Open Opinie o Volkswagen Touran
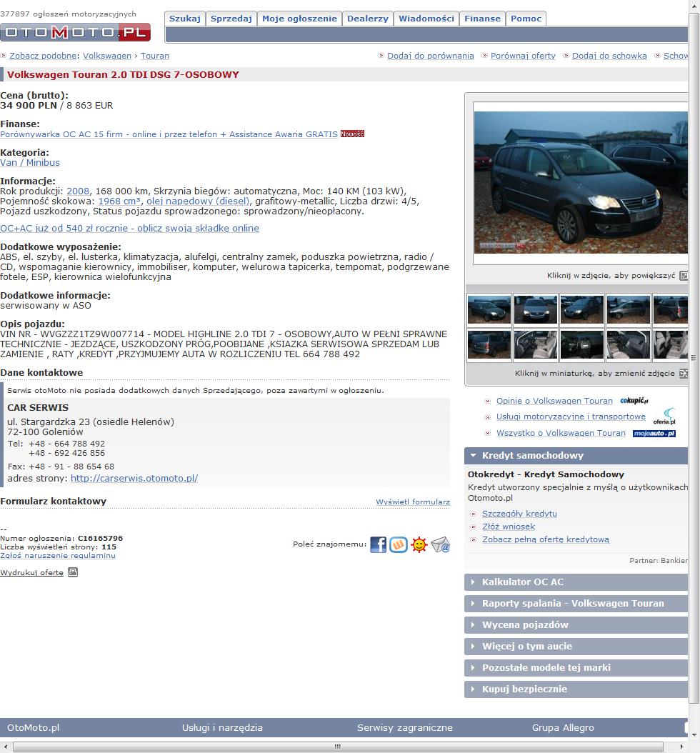The width and height of the screenshot is (700, 753). (x=554, y=401)
